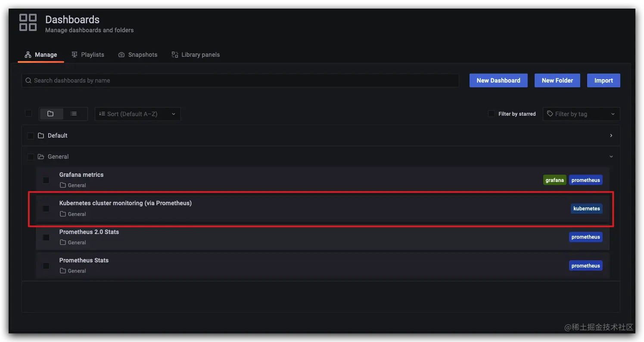Click prometheus tag on Grafana metrics row
Screen dimensions: 644x342
(x=586, y=180)
